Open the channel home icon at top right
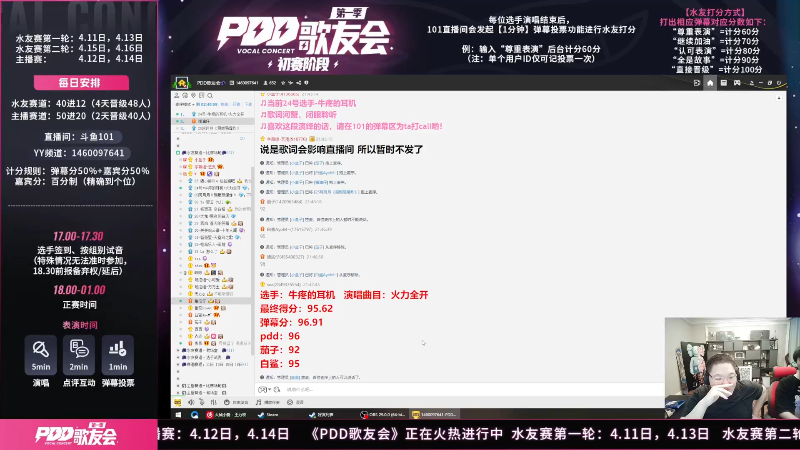The width and height of the screenshot is (800, 450). coord(710,83)
